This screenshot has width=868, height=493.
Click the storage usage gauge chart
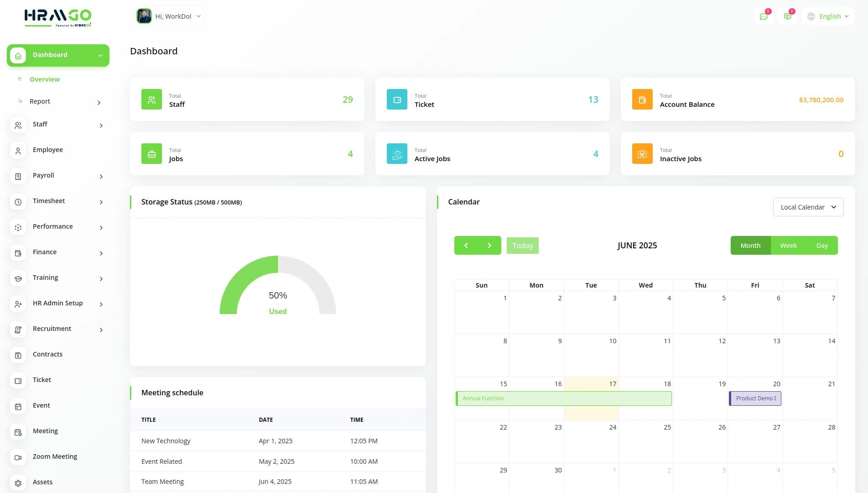(x=278, y=287)
